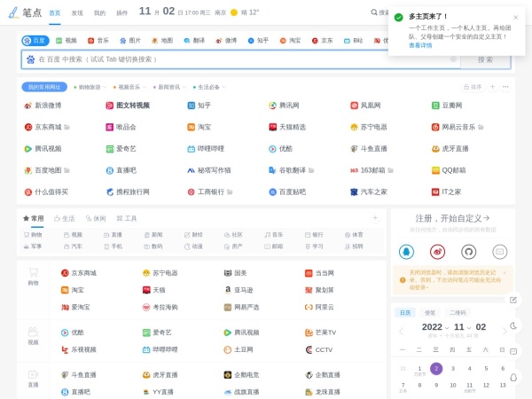
Task: Toggle dark mode moon icon
Action: (x=513, y=325)
